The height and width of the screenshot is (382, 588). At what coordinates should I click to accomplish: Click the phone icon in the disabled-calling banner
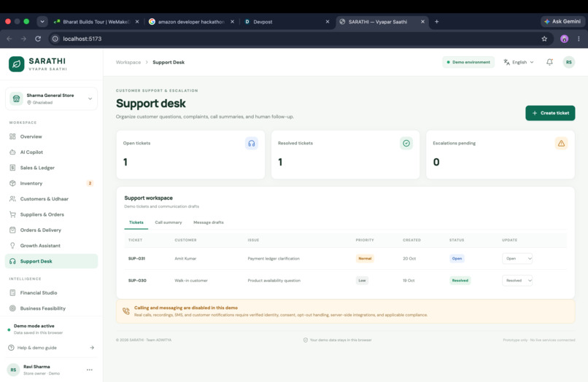click(126, 311)
